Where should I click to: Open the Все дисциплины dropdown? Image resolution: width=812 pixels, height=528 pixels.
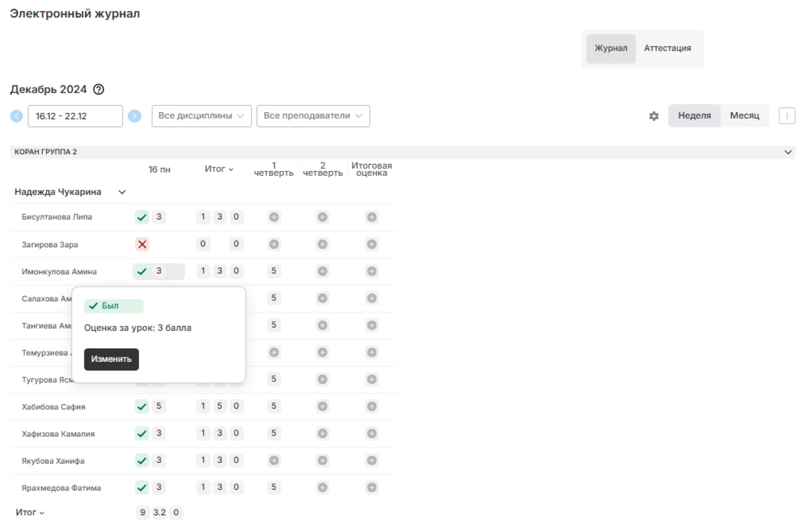pyautogui.click(x=201, y=116)
